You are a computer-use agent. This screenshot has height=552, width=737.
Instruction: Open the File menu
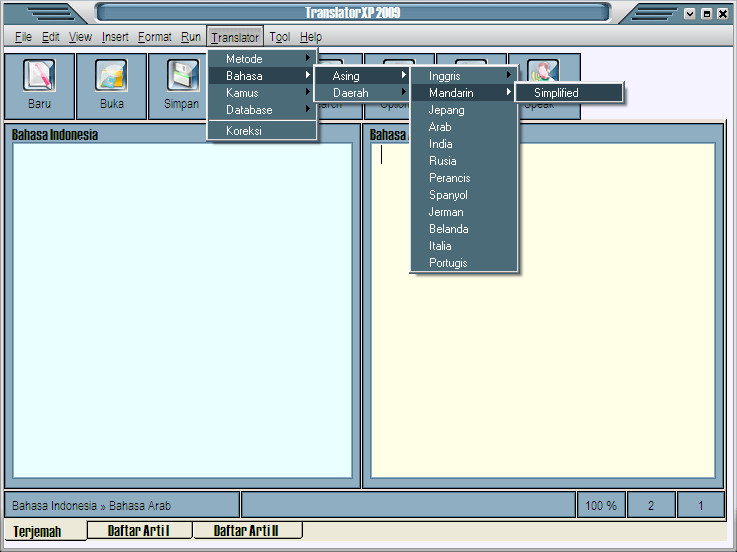coord(24,37)
